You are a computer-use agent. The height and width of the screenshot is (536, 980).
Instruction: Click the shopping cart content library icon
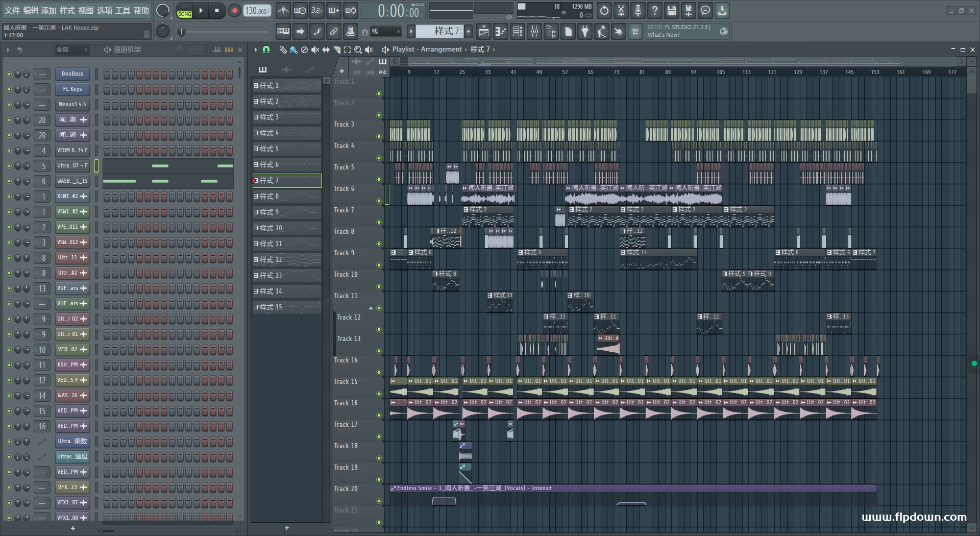[635, 32]
